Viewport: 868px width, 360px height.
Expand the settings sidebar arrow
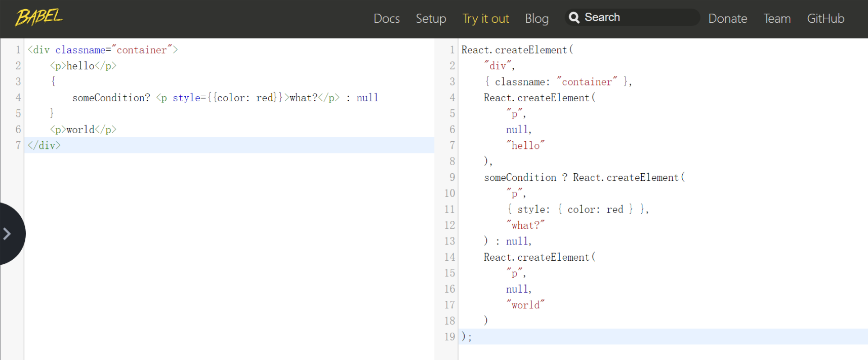coord(7,233)
